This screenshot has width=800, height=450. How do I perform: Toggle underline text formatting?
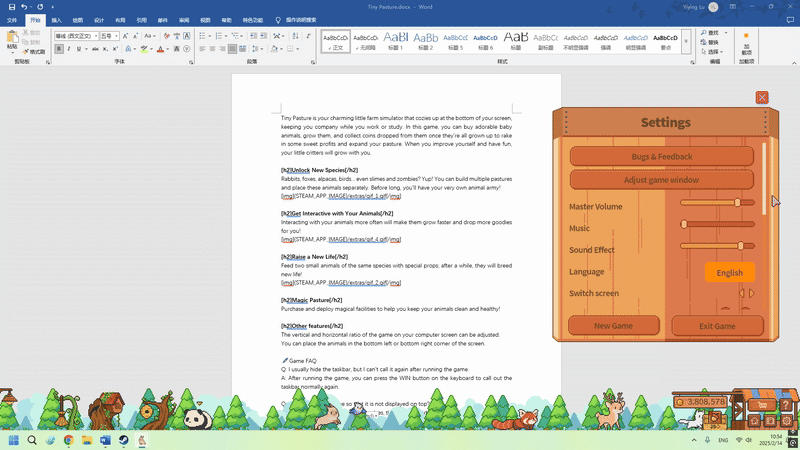coord(79,49)
